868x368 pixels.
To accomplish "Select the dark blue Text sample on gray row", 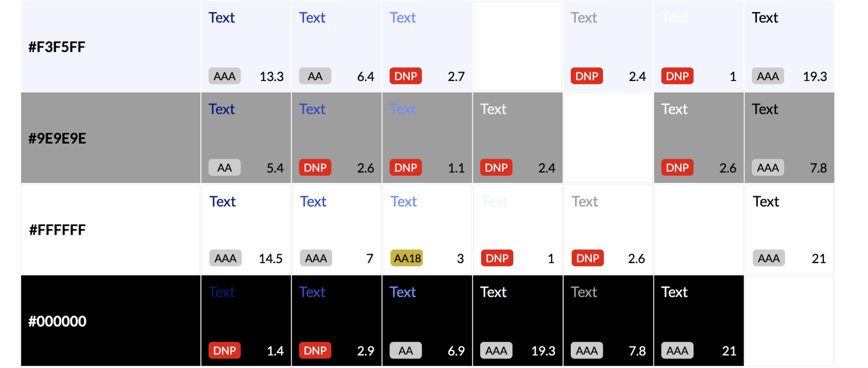I will pos(222,109).
